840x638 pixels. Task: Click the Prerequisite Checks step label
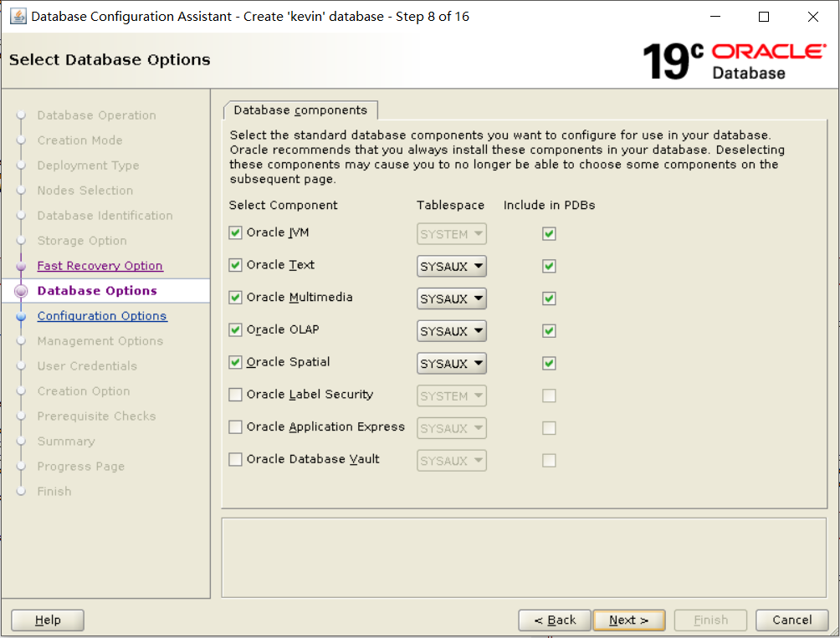click(x=96, y=416)
